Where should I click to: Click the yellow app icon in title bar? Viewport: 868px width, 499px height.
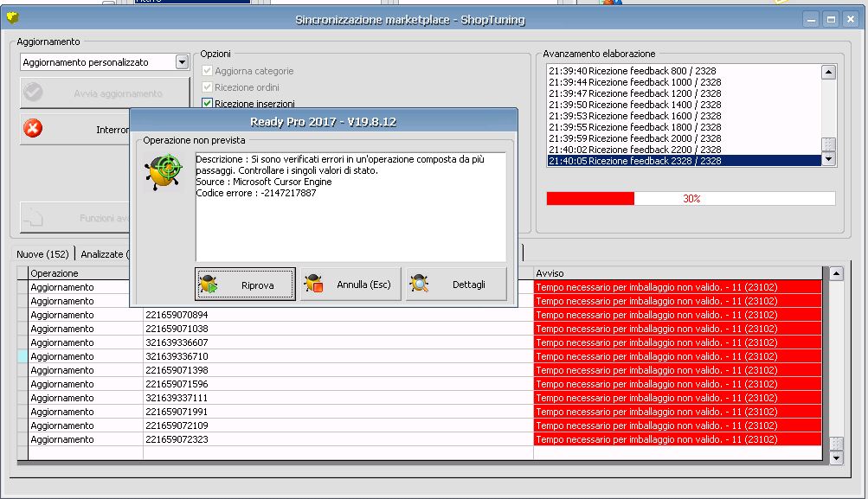12,18
